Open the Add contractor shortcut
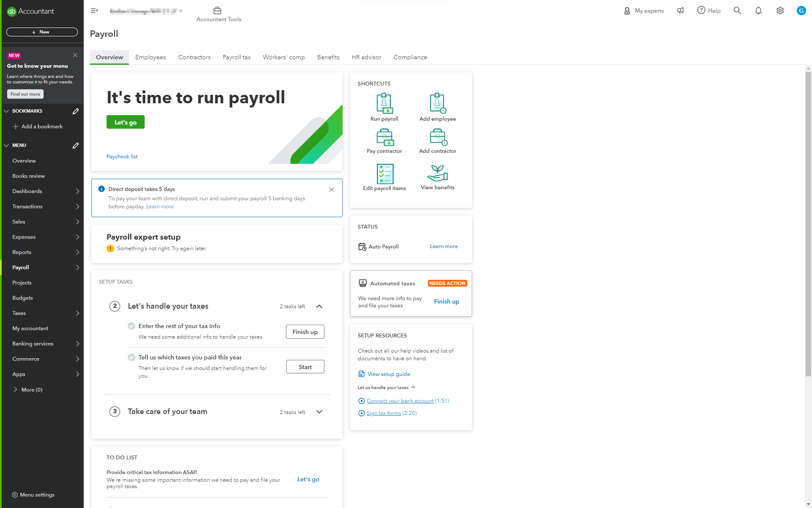812x508 pixels. tap(437, 138)
